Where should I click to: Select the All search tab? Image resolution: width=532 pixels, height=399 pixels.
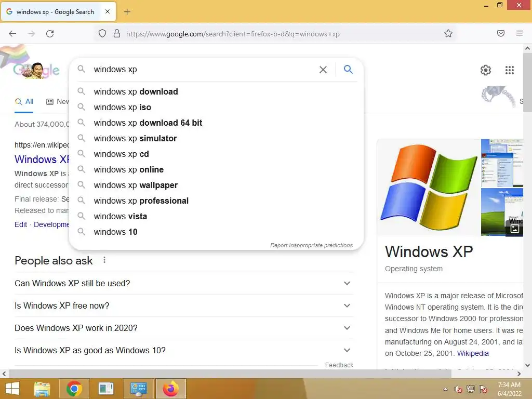point(24,101)
